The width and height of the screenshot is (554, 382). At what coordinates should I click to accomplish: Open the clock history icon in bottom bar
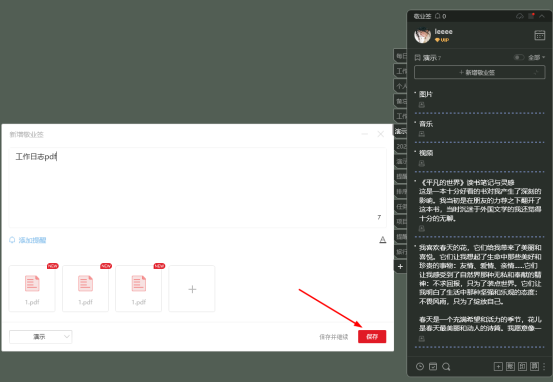point(420,366)
